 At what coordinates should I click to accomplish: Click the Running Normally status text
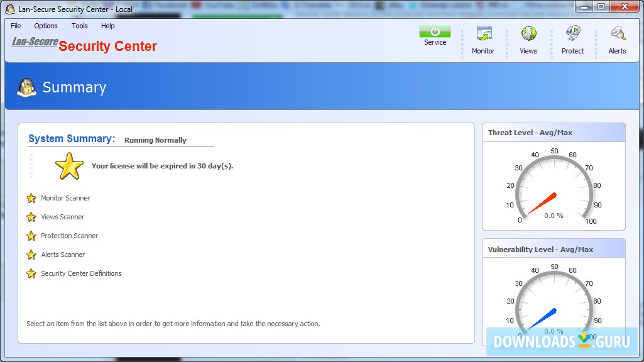coord(155,140)
